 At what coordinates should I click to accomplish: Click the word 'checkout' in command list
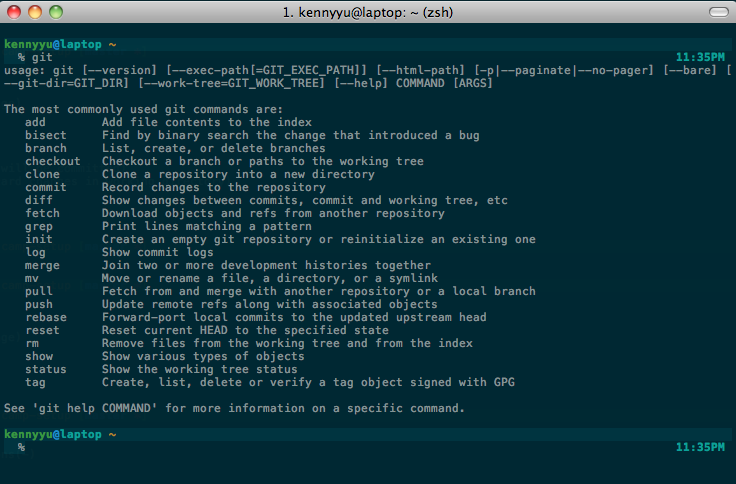[53, 161]
